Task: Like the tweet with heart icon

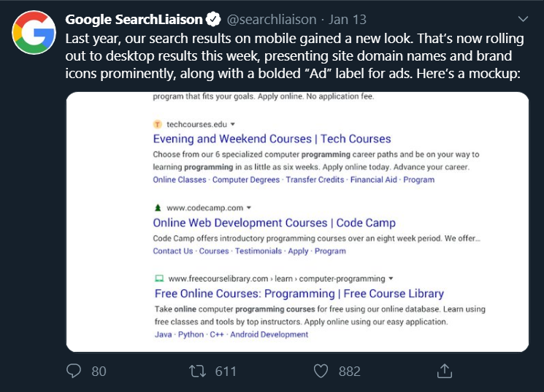Action: pos(321,371)
